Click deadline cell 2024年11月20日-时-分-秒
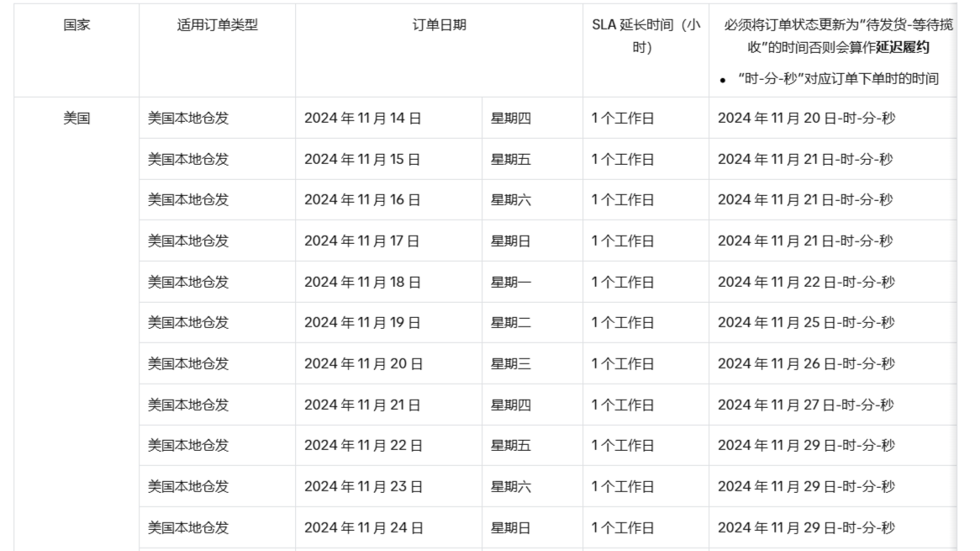The height and width of the screenshot is (551, 980). 806,119
